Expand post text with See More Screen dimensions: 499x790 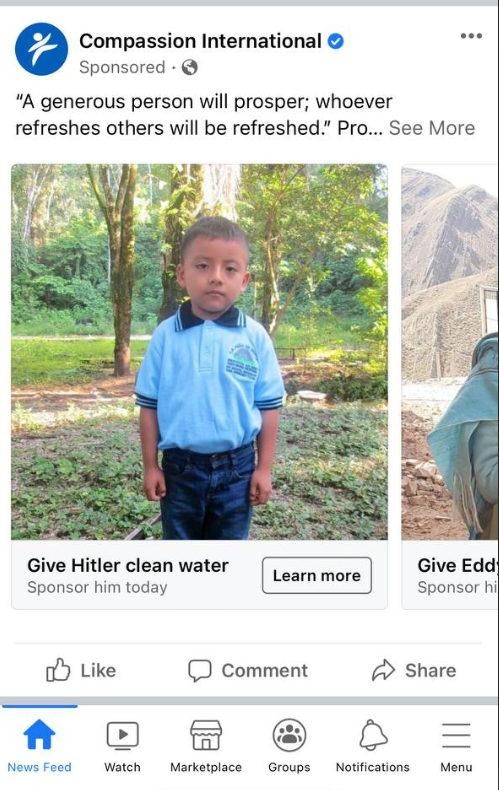[432, 128]
